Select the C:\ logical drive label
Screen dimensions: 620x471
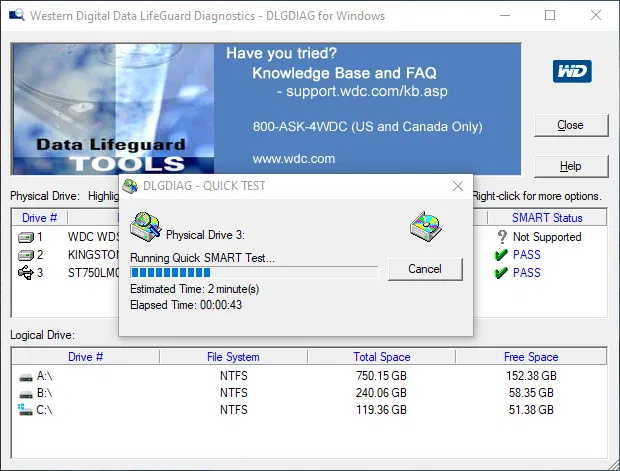point(44,410)
